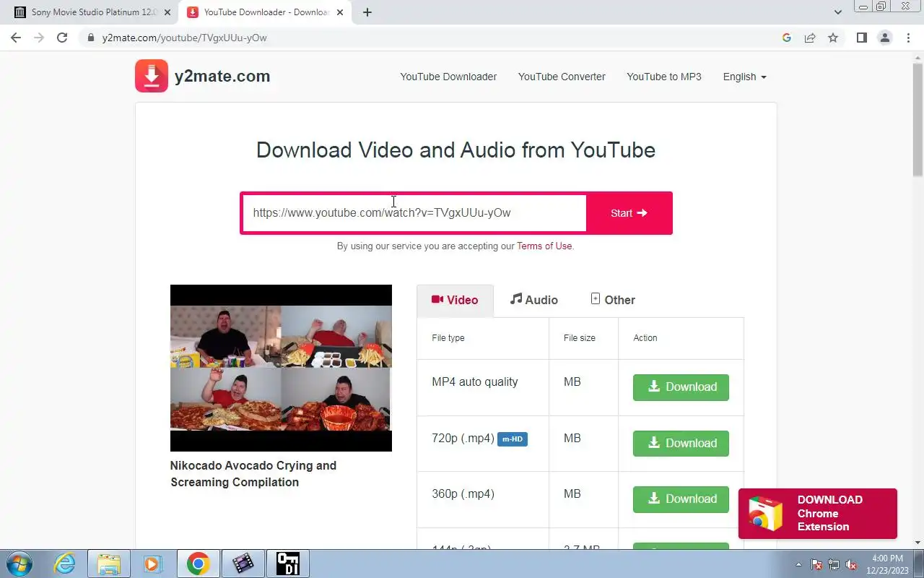The height and width of the screenshot is (578, 924).
Task: Launch Internet Explorer from taskbar
Action: 65,564
